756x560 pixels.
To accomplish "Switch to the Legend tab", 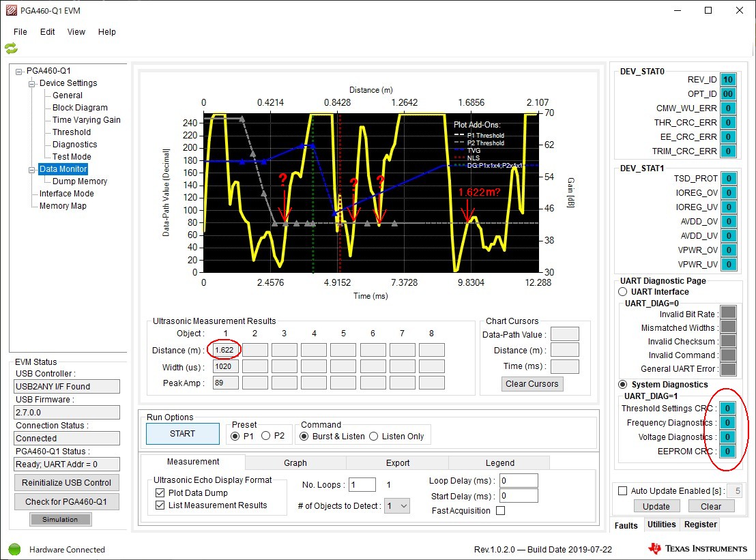I will [499, 462].
